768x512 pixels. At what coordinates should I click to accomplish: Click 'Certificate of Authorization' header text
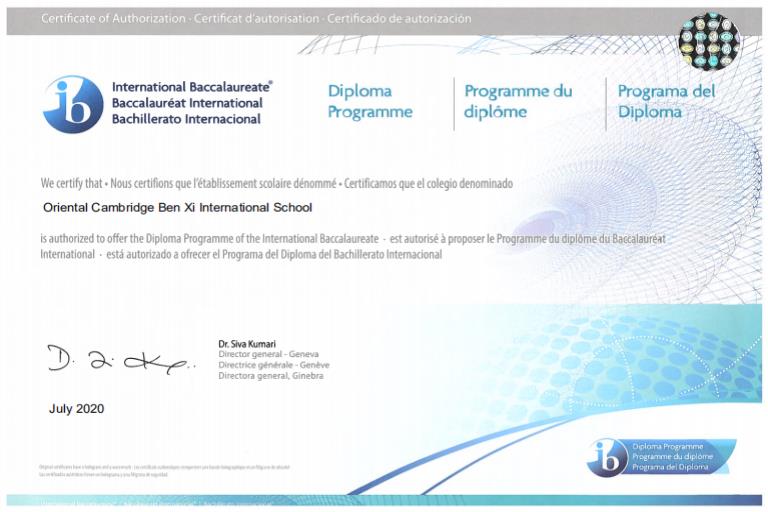(113, 19)
